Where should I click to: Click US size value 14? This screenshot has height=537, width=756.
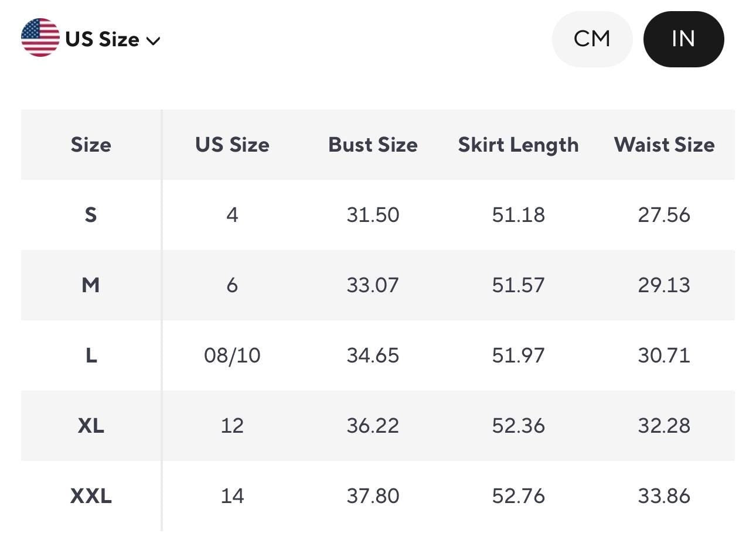point(232,496)
